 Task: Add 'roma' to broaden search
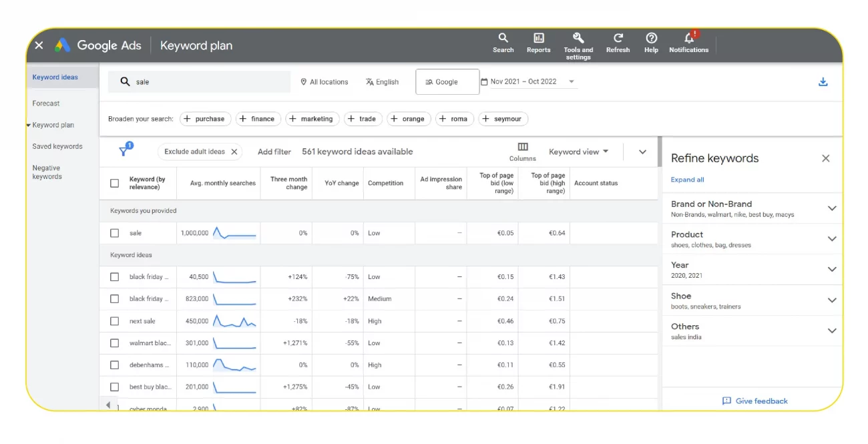454,119
